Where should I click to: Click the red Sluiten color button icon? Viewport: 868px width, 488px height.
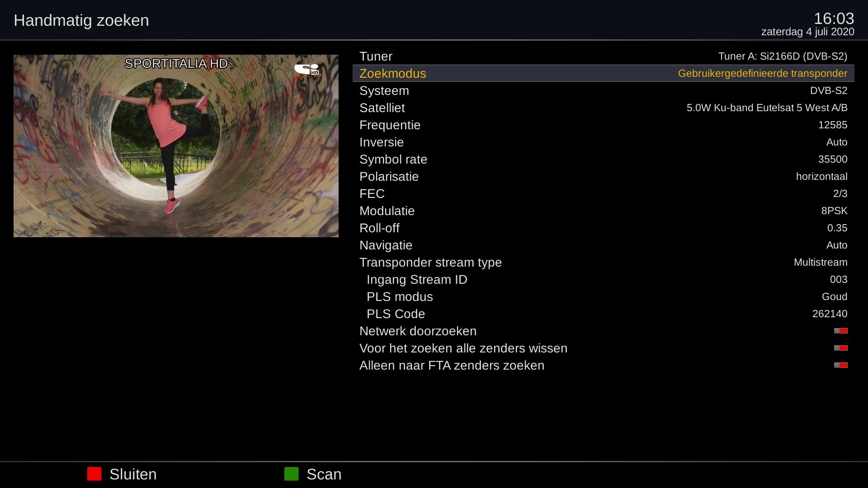[94, 474]
